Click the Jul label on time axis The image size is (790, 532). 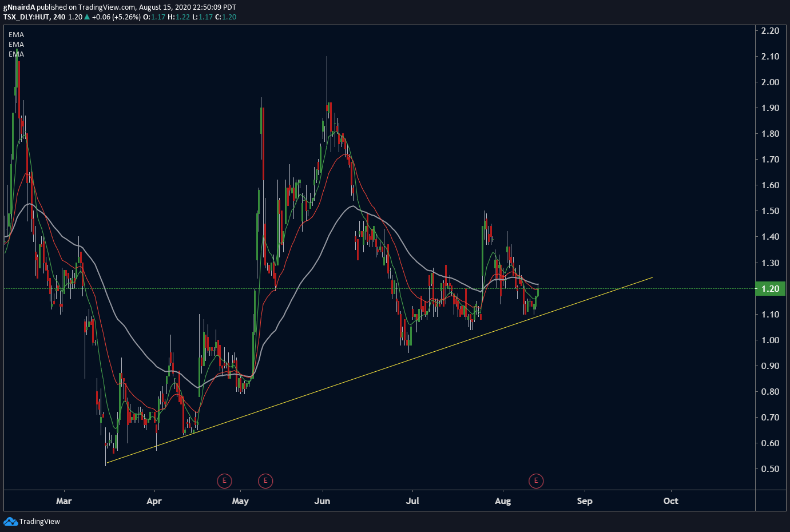412,501
